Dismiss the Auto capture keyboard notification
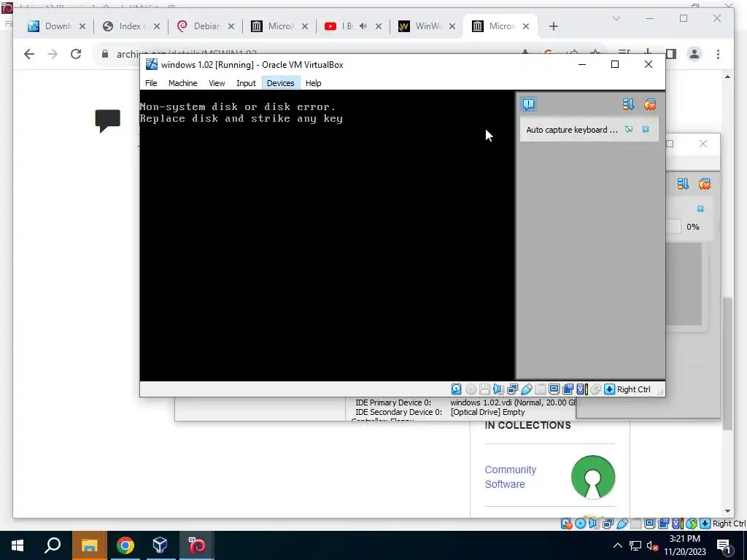Image resolution: width=747 pixels, height=560 pixels. point(646,129)
